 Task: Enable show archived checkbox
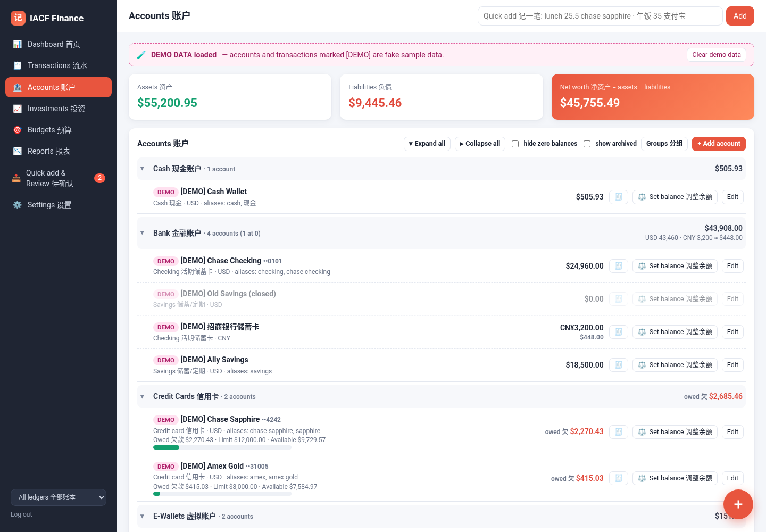click(x=587, y=144)
